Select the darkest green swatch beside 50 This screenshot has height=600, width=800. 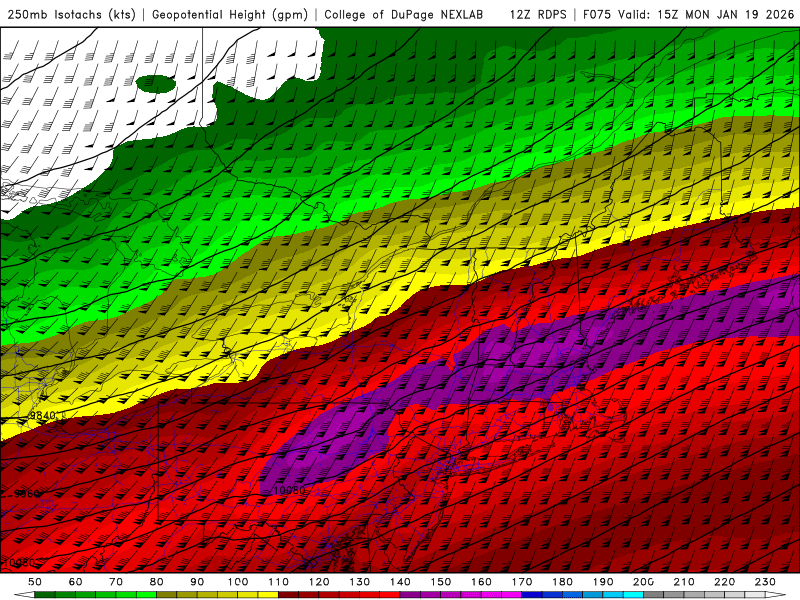click(x=45, y=595)
